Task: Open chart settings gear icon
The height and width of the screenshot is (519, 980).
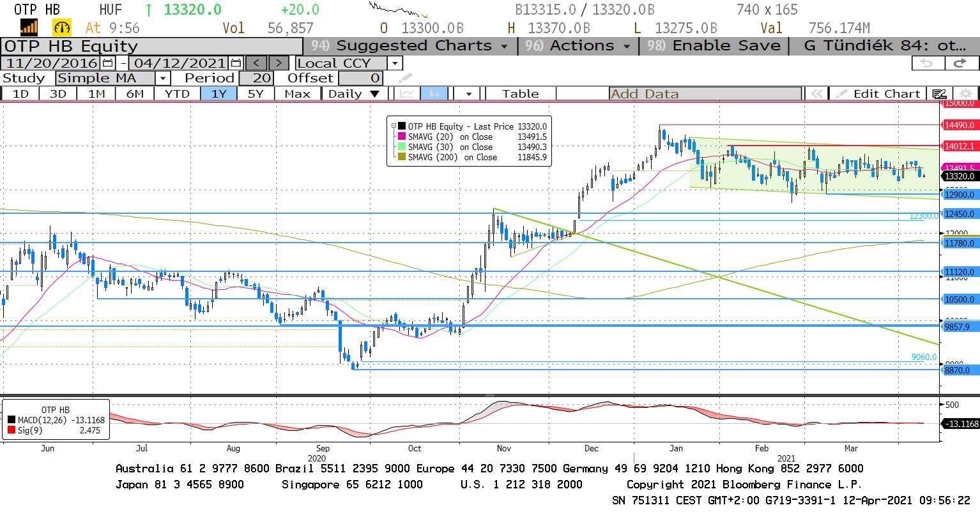Action: coord(966,94)
